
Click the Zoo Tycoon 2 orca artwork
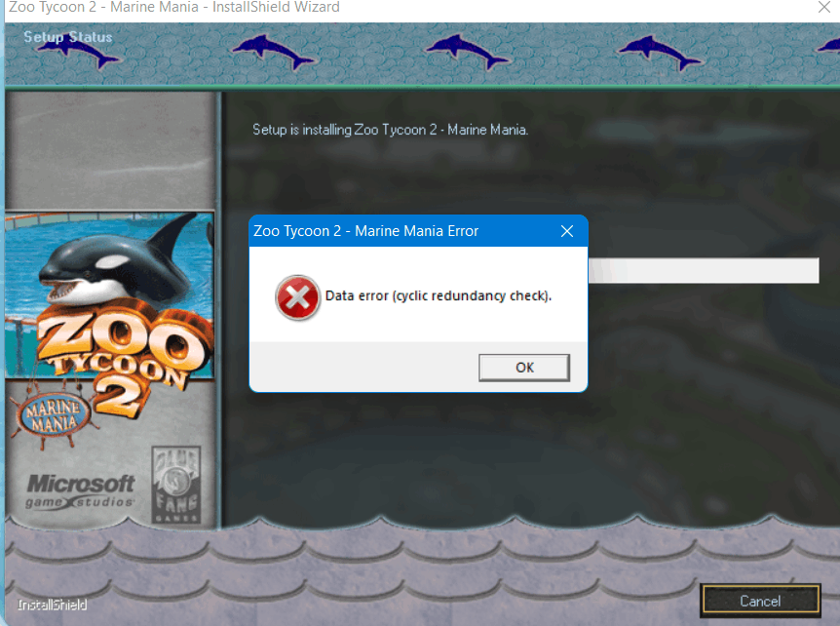[x=110, y=295]
